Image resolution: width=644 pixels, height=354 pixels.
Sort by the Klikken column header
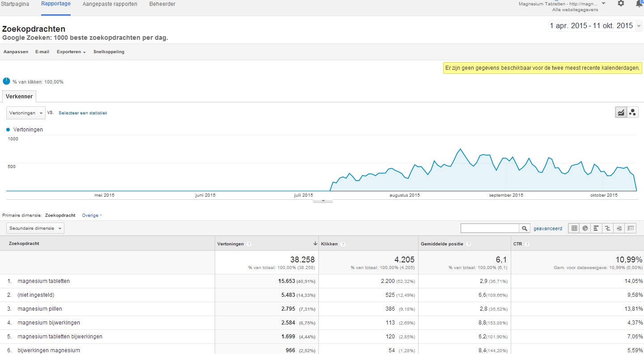[x=329, y=244]
